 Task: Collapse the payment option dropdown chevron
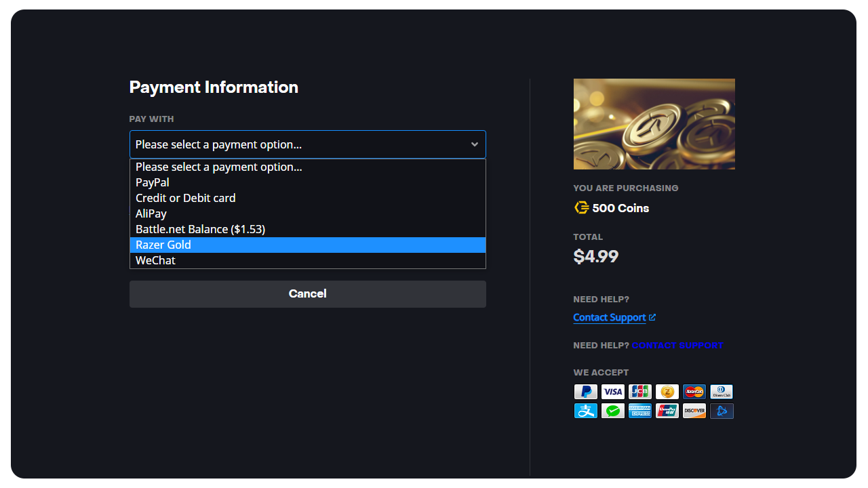point(475,144)
